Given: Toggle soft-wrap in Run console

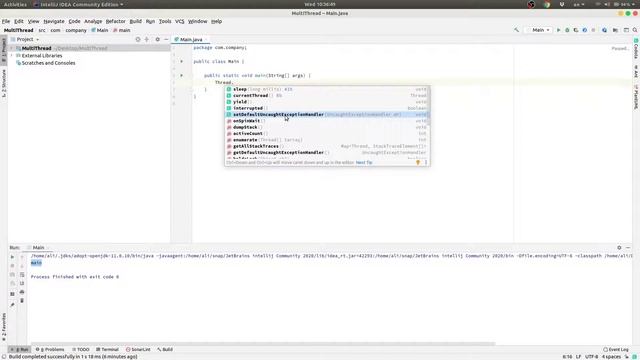Looking at the screenshot, I should click(22, 275).
